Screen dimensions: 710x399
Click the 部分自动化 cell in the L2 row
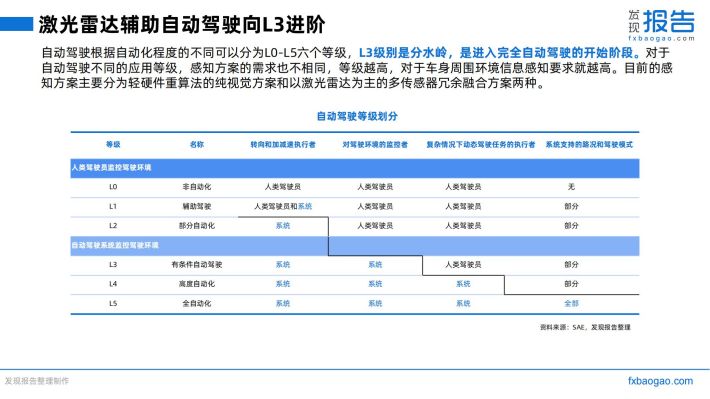tap(197, 226)
